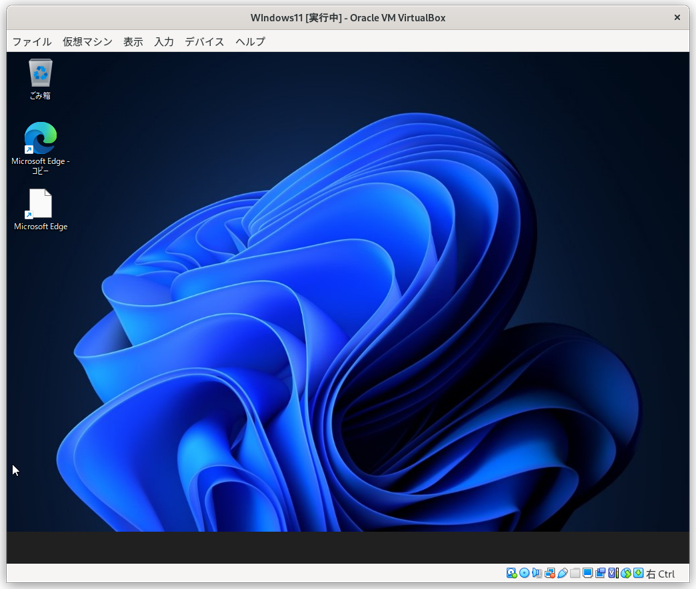The image size is (696, 589).
Task: Open the ヘルプ menu
Action: click(x=250, y=42)
